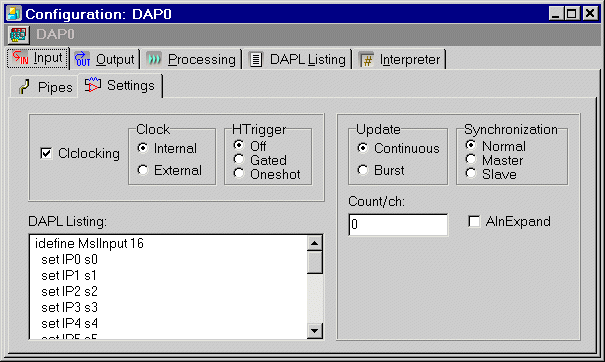This screenshot has height=362, width=605.
Task: Choose Continuous update mode
Action: click(x=363, y=148)
